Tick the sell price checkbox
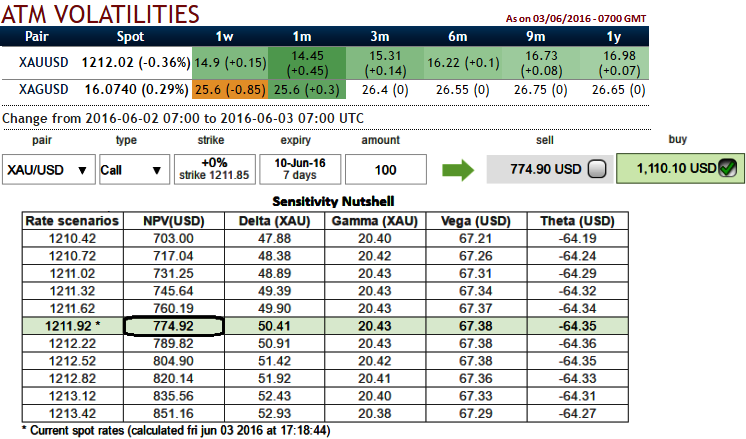Screen dimensions: 746x439 [x=597, y=169]
